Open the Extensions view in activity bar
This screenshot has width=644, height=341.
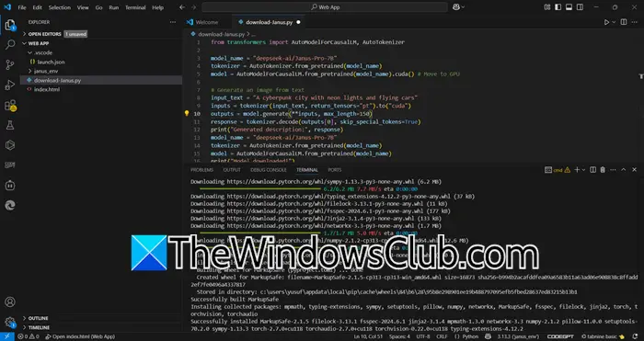(10, 106)
